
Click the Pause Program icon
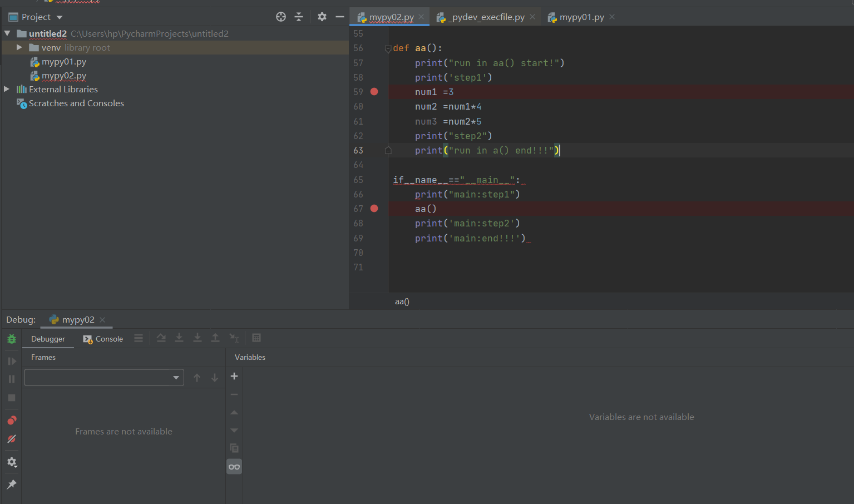tap(12, 379)
